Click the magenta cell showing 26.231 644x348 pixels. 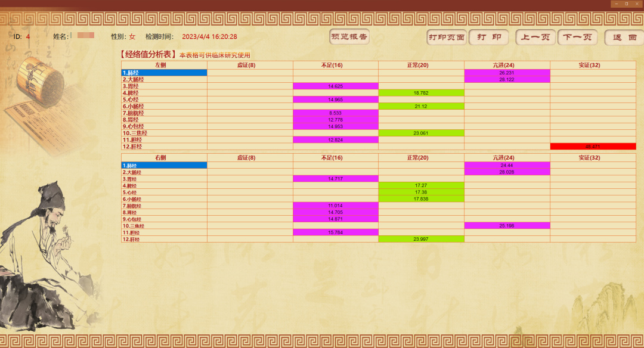coord(507,73)
